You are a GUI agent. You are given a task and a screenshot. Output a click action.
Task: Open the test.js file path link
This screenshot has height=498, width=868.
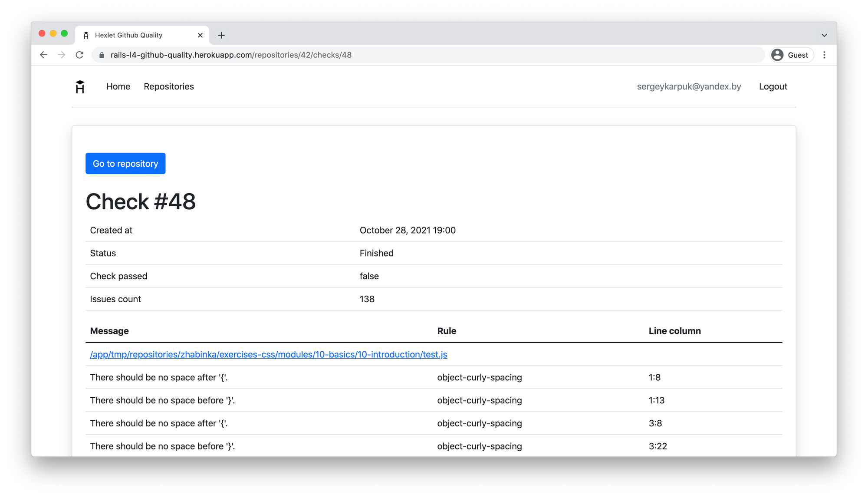pyautogui.click(x=268, y=355)
